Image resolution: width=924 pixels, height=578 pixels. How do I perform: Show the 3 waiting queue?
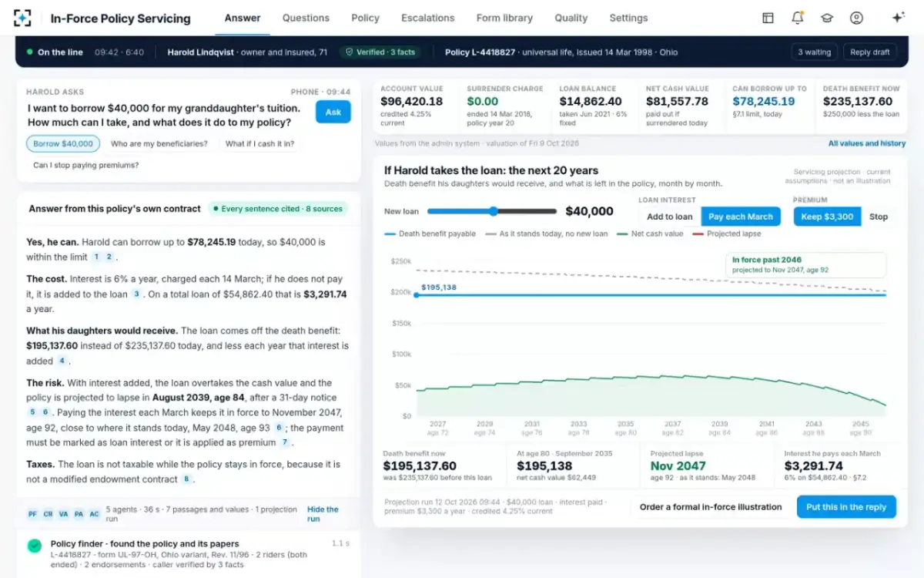[x=814, y=52]
